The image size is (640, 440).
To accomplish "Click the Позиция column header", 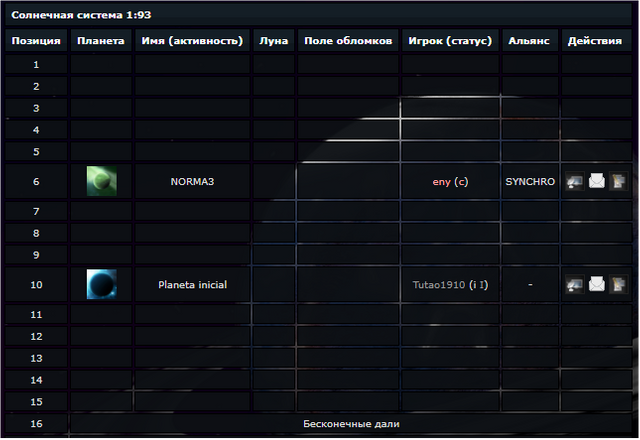I will (36, 41).
